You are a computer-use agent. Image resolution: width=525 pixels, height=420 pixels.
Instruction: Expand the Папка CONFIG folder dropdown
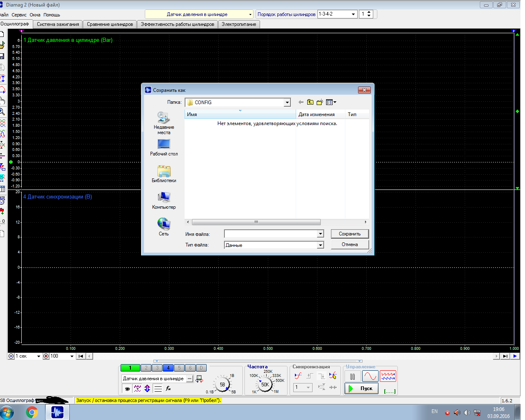point(287,102)
